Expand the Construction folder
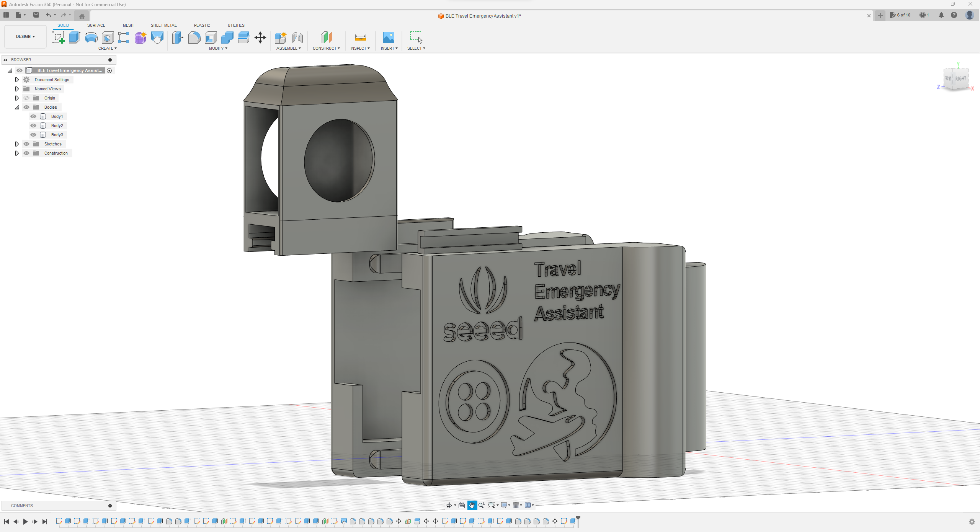The height and width of the screenshot is (532, 980). 17,153
